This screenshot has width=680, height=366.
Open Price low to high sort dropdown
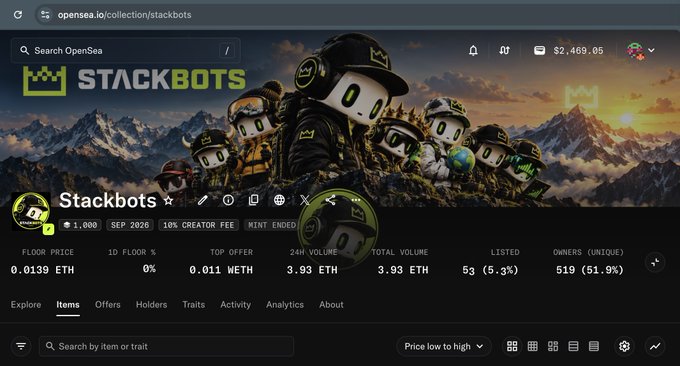tap(444, 346)
